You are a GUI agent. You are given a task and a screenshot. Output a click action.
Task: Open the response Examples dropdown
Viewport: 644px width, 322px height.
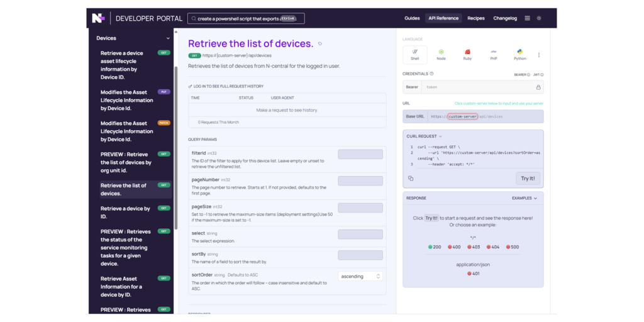click(x=525, y=198)
